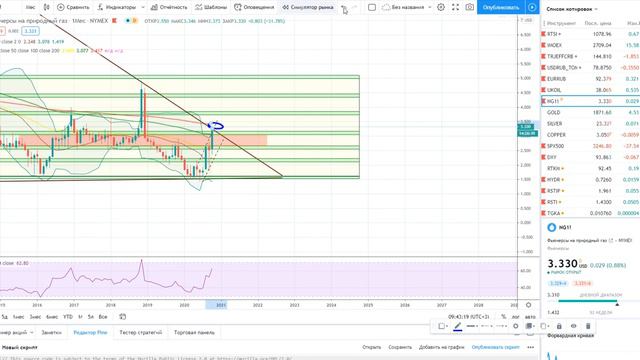Open the chart settings gear icon

pyautogui.click(x=441, y=7)
